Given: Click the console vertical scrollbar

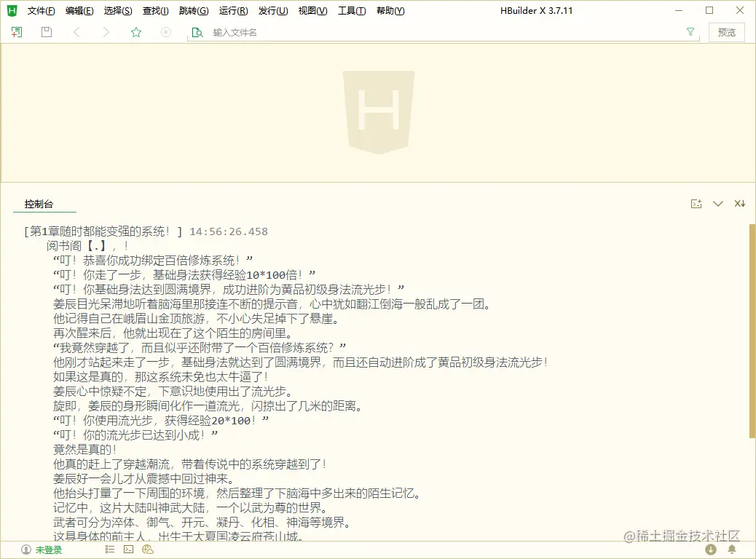Looking at the screenshot, I should [752, 330].
